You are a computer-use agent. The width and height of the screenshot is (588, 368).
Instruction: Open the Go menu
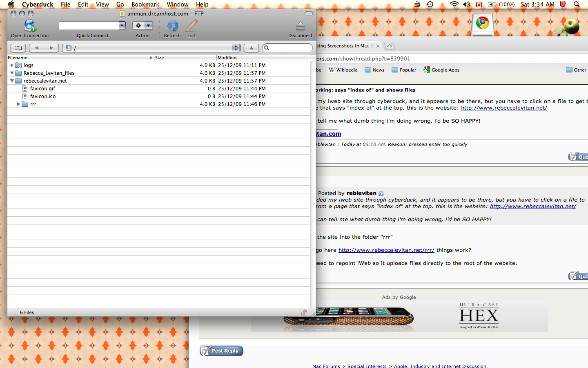click(120, 4)
